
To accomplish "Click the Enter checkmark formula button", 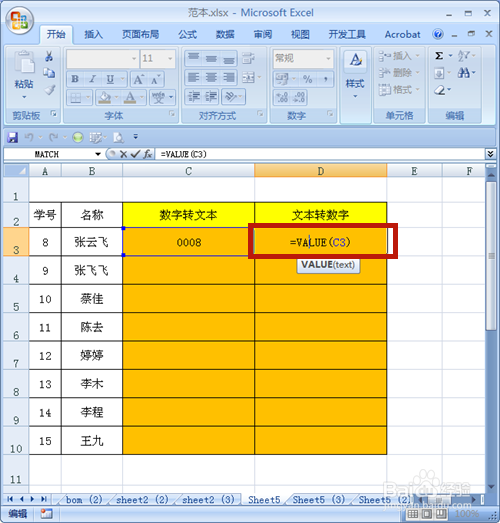I will point(135,154).
